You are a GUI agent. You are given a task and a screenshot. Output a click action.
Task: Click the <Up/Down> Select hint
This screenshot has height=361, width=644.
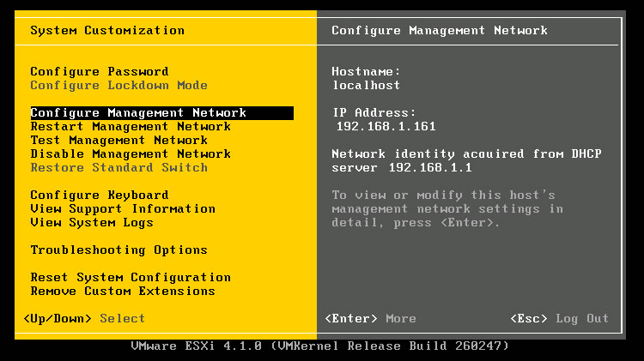(x=84, y=318)
